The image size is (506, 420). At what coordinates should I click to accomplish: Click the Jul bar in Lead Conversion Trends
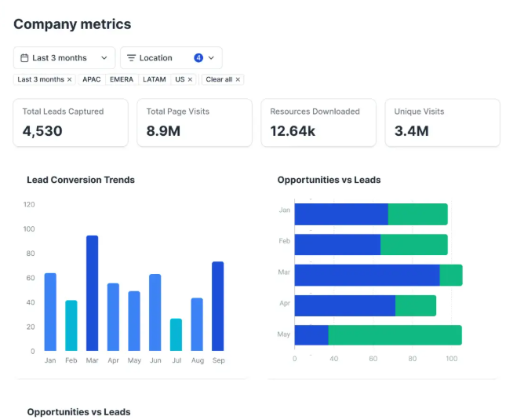(177, 334)
